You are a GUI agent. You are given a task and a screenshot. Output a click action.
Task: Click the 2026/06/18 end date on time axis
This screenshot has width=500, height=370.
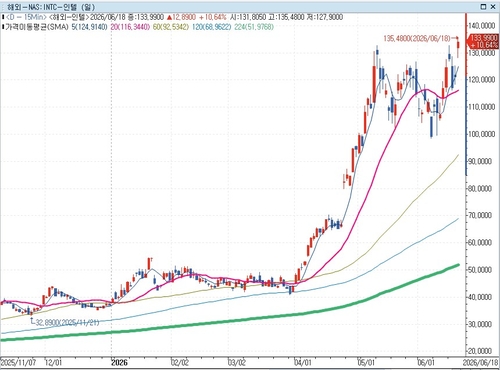[481, 363]
